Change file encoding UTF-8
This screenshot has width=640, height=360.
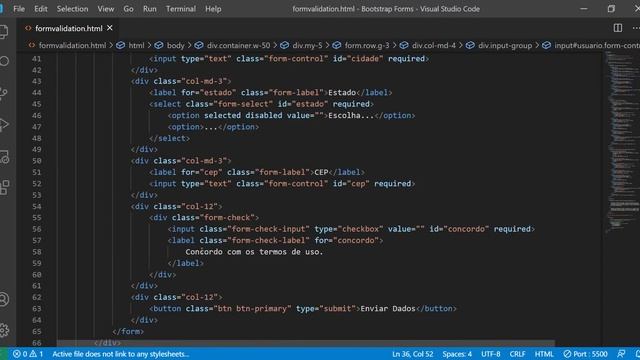click(x=491, y=354)
